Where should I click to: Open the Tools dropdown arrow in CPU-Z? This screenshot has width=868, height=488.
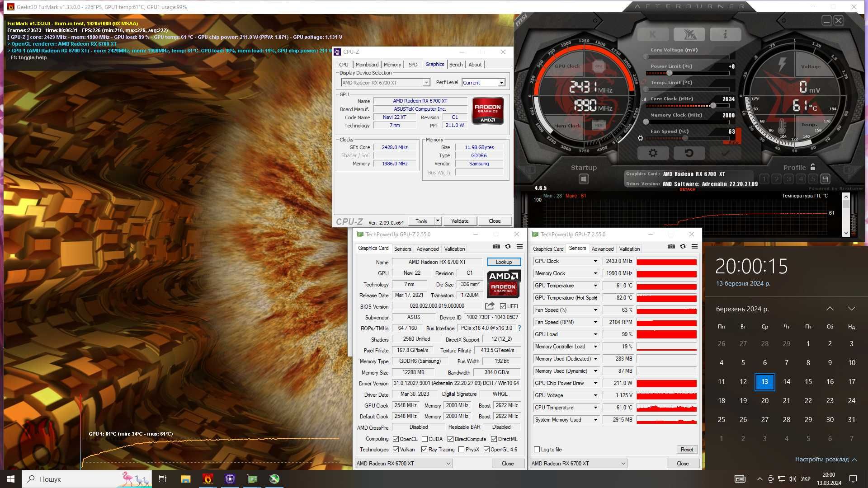click(x=437, y=221)
